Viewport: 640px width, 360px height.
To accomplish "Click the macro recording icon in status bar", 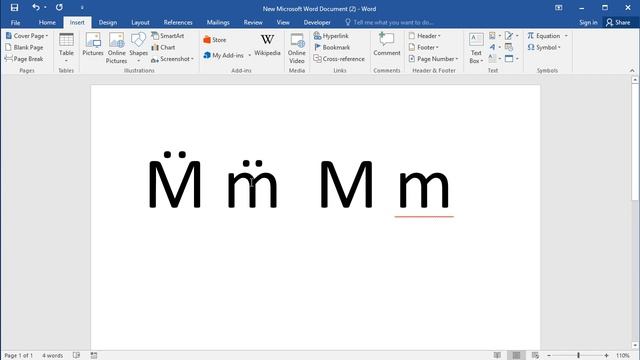I will 94,356.
